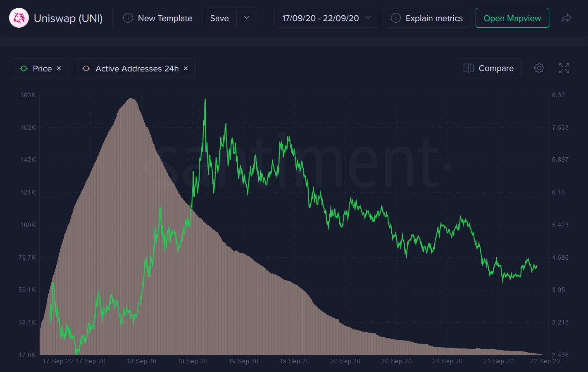The image size is (588, 372).
Task: Click the 6.897 price axis label
Action: [x=560, y=160]
